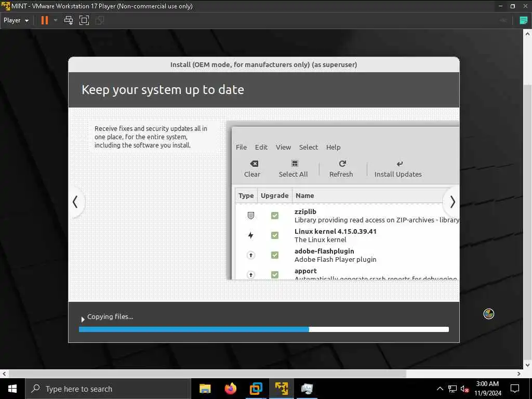Screen dimensions: 532x399
Task: Toggle the zziplib upgrade checkbox
Action: [x=275, y=216]
